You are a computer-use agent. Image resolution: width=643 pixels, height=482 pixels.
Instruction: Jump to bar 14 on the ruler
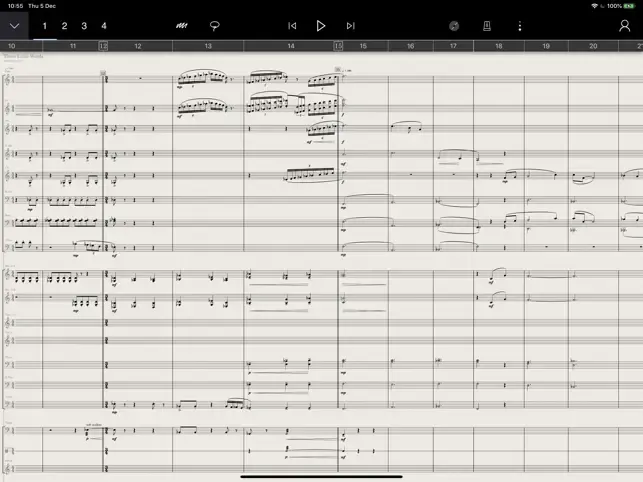tap(291, 46)
